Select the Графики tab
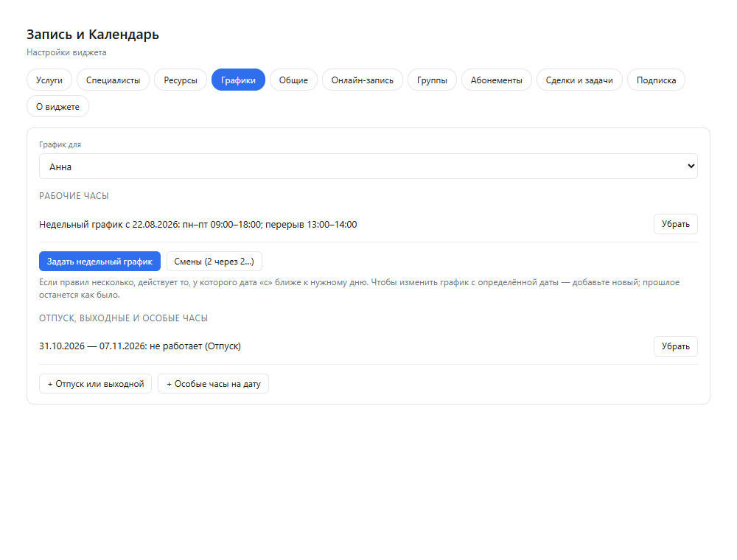 (x=238, y=80)
